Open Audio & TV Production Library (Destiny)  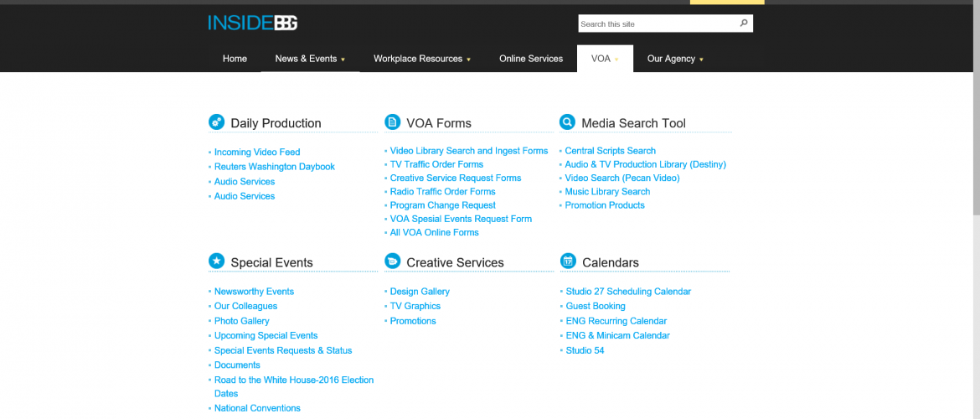click(646, 164)
